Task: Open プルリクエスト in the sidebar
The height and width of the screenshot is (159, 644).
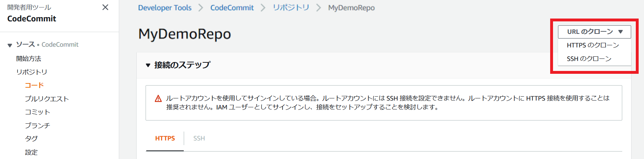Action: (47, 99)
